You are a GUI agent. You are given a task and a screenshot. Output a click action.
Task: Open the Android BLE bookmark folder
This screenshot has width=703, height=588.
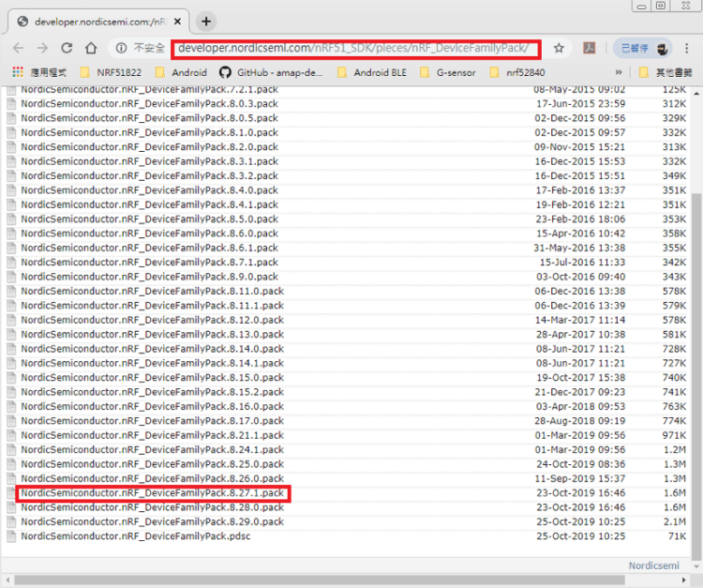(372, 72)
